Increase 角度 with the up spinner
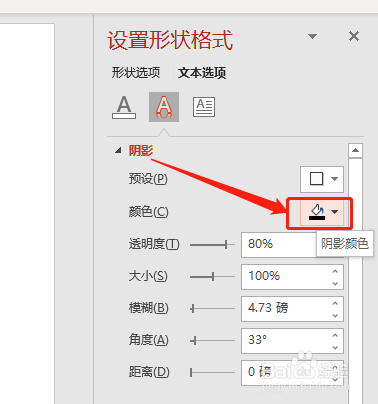 pos(335,335)
